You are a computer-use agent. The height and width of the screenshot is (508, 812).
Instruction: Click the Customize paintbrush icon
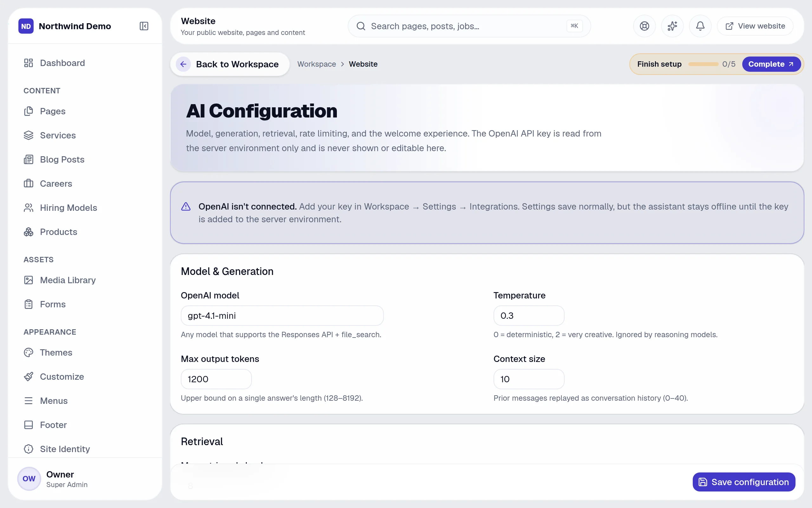click(x=29, y=377)
